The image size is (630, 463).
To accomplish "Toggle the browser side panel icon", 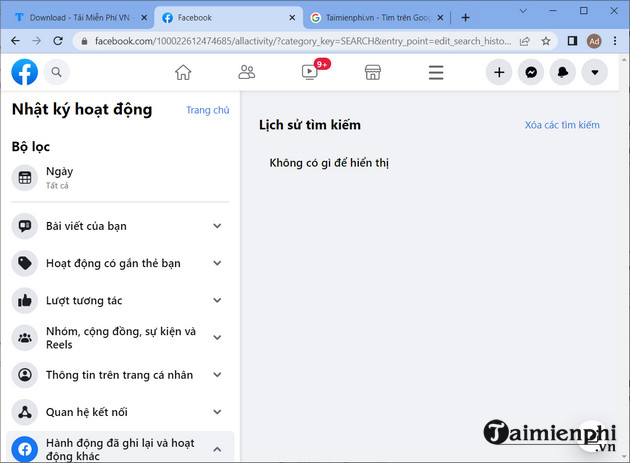I will pos(572,41).
